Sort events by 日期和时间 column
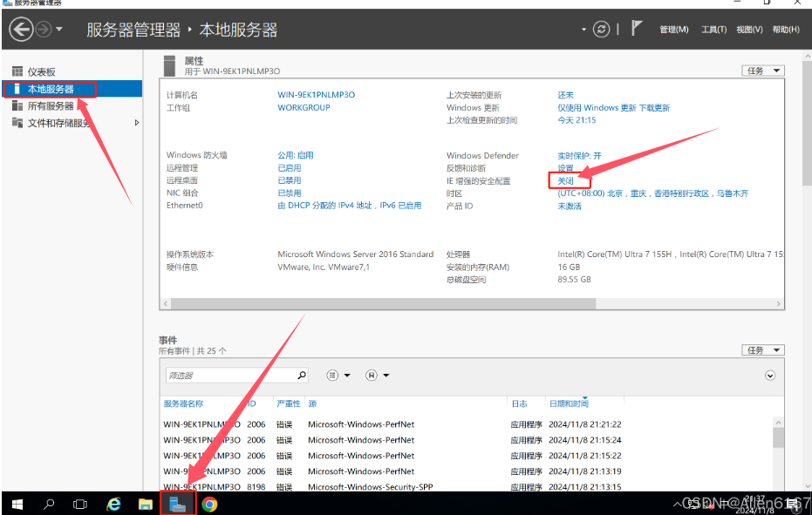Screen dimensions: 812x515 [x=569, y=403]
